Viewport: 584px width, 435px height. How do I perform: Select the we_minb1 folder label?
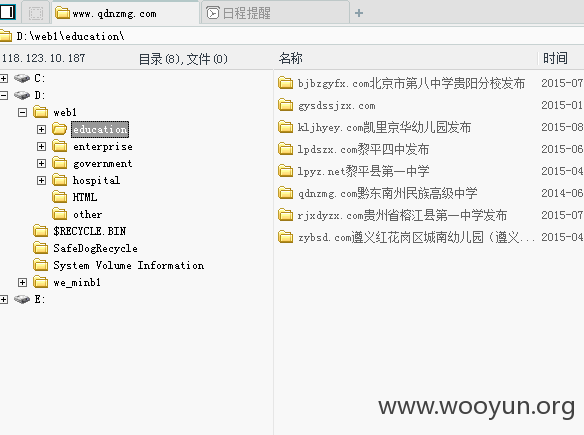pos(77,282)
